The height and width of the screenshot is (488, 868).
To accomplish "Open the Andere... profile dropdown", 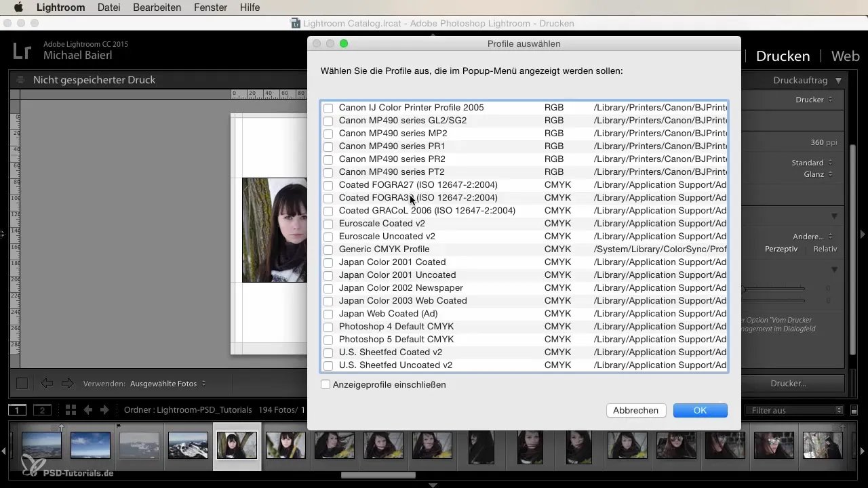I will coord(813,237).
